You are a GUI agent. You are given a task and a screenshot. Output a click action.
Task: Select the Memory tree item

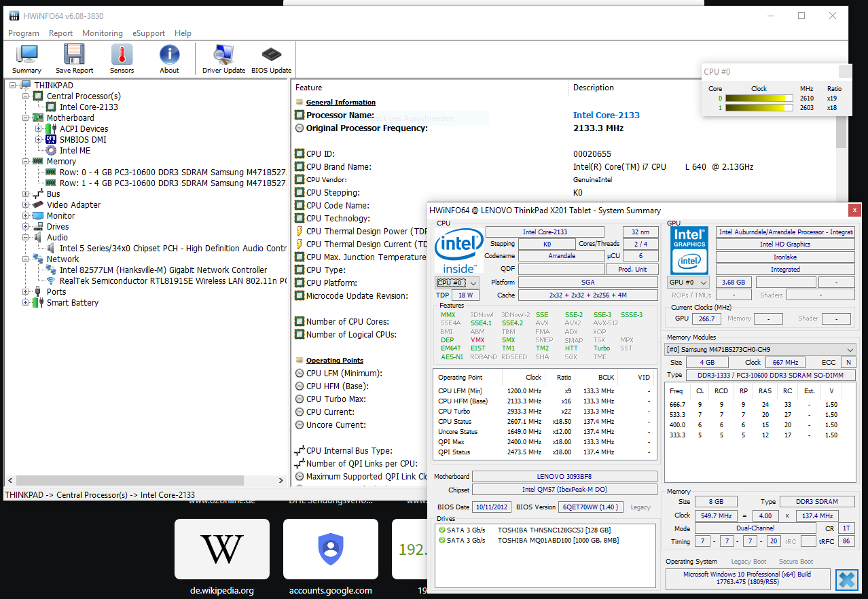[x=61, y=161]
